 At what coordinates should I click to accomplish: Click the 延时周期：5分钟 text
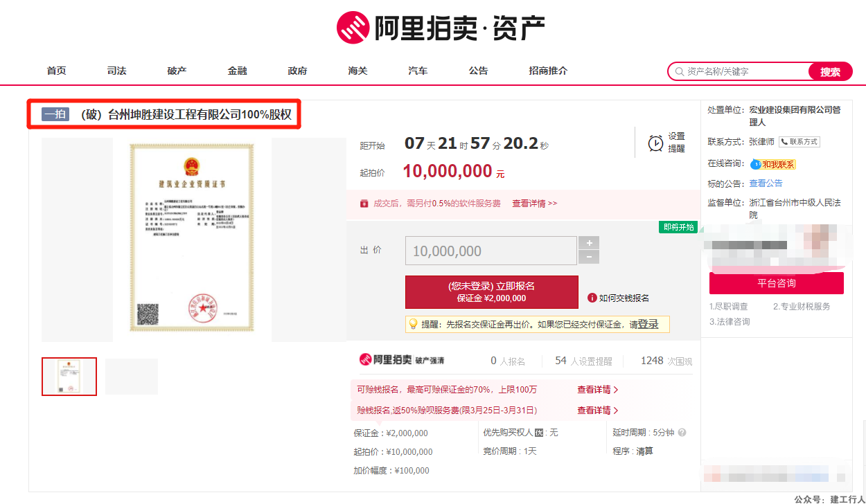(644, 433)
